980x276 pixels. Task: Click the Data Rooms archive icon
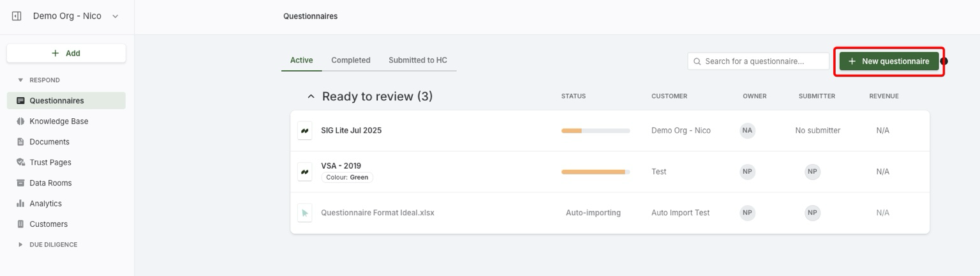pyautogui.click(x=20, y=183)
